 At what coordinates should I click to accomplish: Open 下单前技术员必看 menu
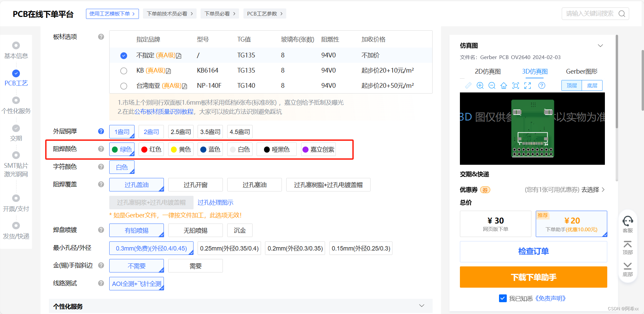tap(170, 14)
